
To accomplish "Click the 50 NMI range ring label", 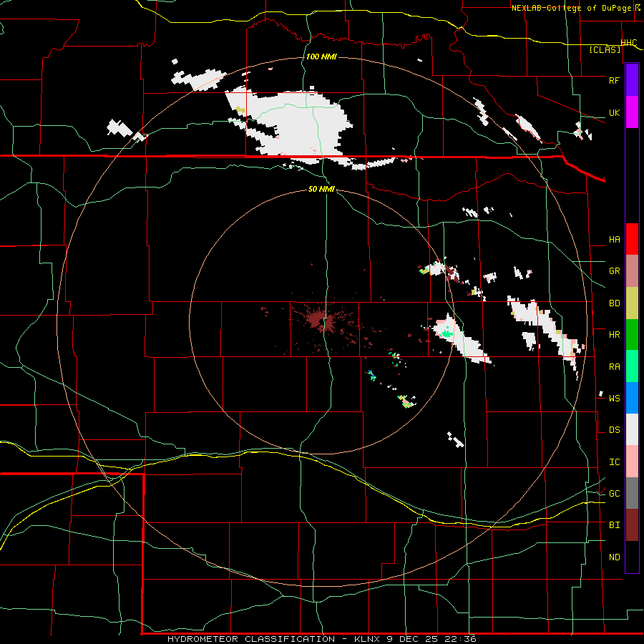I will pyautogui.click(x=321, y=189).
